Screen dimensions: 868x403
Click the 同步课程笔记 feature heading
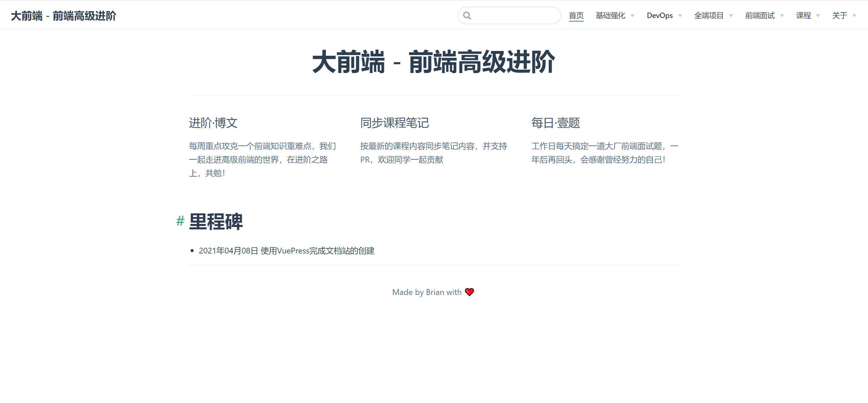tap(394, 123)
